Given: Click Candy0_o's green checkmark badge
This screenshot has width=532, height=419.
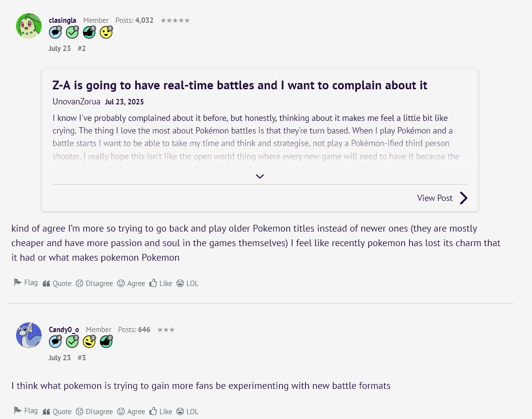Looking at the screenshot, I should [72, 342].
